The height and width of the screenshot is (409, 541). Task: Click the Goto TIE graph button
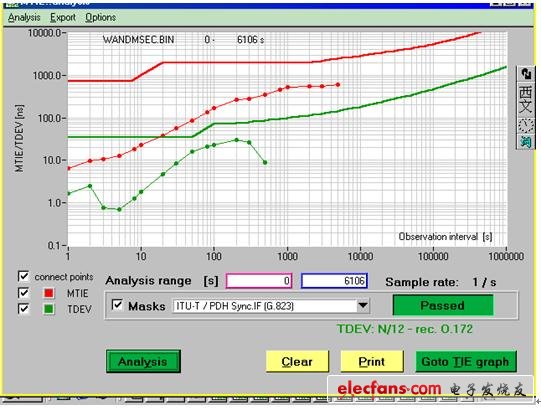[x=466, y=361]
